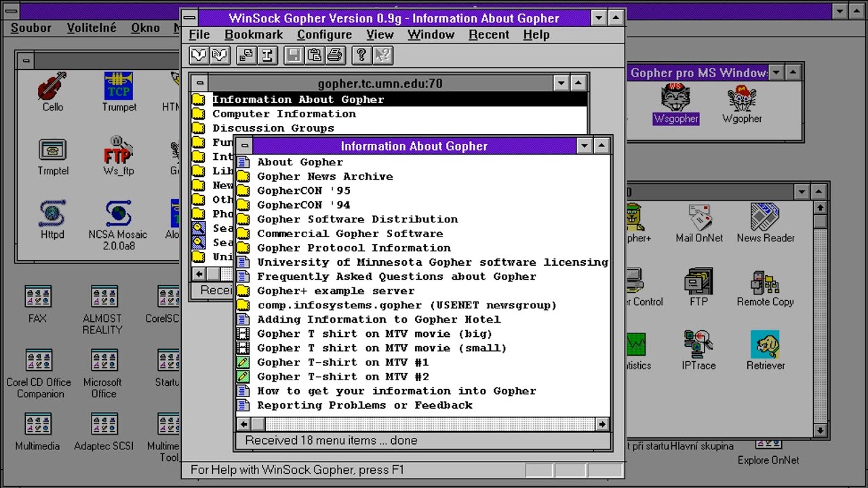The height and width of the screenshot is (488, 868).
Task: Click the image icon beside Gopher T-shirt on MTV #1
Action: (243, 362)
